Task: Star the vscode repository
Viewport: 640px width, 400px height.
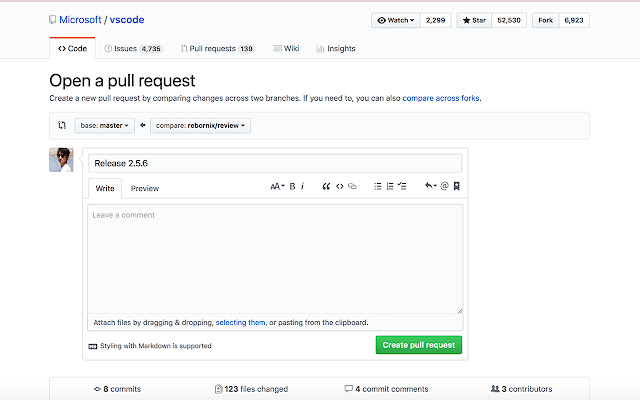Action: (474, 20)
